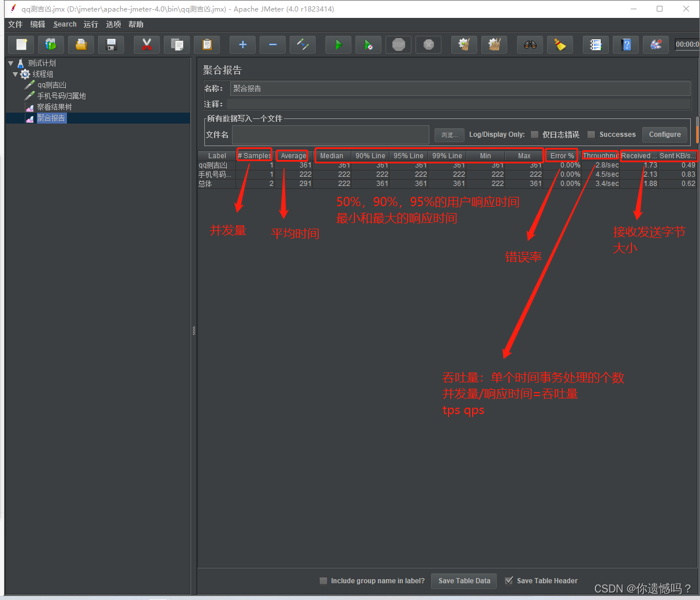
Task: Start the test with green play icon
Action: pyautogui.click(x=339, y=44)
